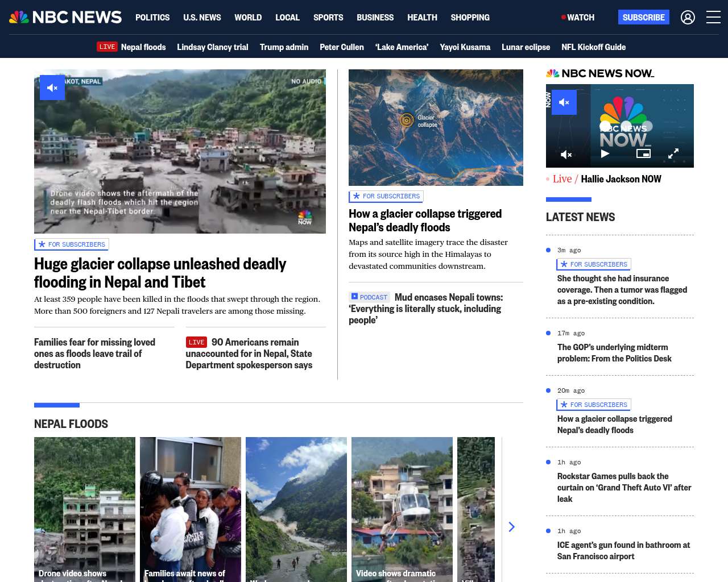Open 'The GOP's underlying midterm problem' story
The height and width of the screenshot is (582, 728).
coord(614,353)
